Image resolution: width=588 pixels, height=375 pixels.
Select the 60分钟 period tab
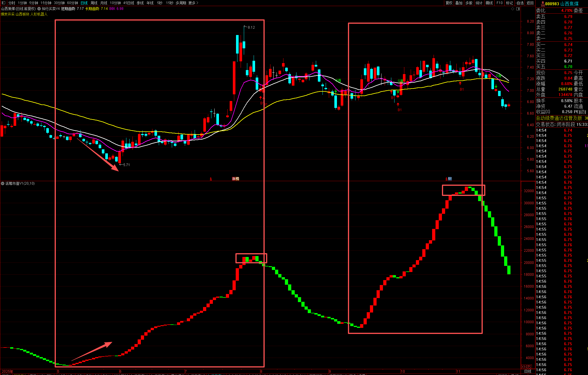[73, 3]
